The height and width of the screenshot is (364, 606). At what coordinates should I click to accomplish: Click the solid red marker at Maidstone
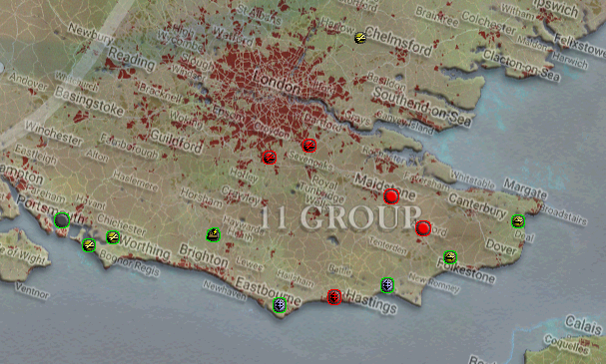tap(391, 196)
